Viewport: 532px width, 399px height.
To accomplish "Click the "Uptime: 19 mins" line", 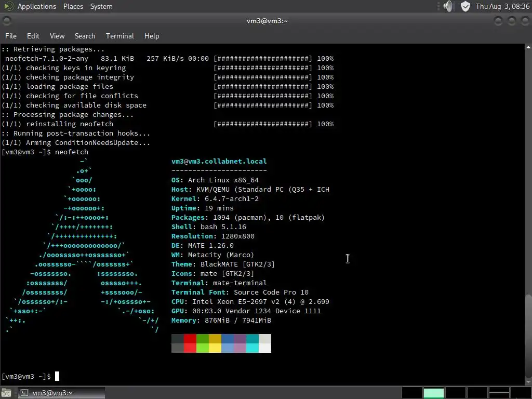I will point(202,208).
